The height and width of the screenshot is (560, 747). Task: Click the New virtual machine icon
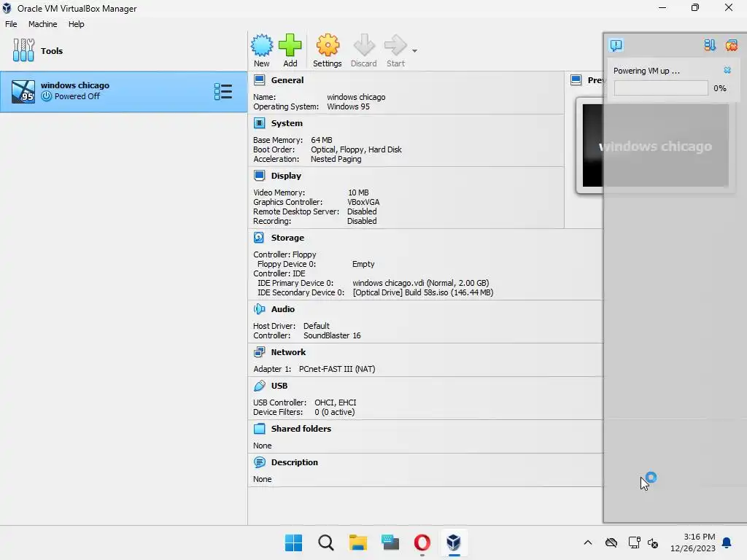click(262, 45)
